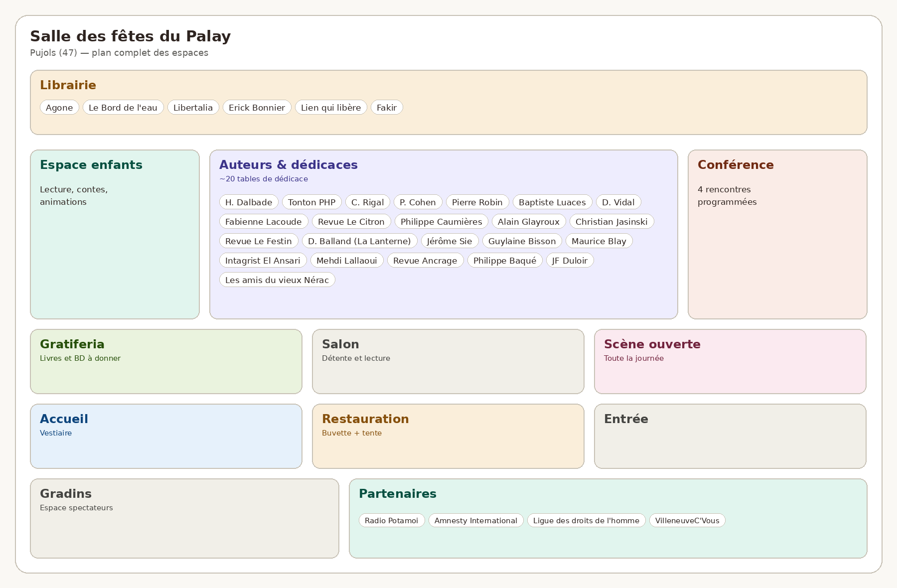Click the Détente et lecture subtitle

pyautogui.click(x=356, y=358)
